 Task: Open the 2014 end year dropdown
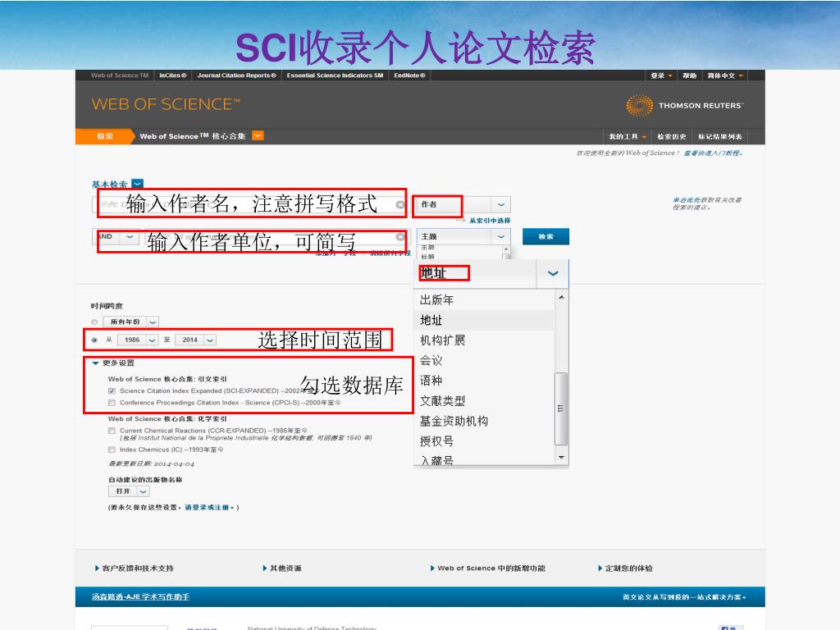210,340
